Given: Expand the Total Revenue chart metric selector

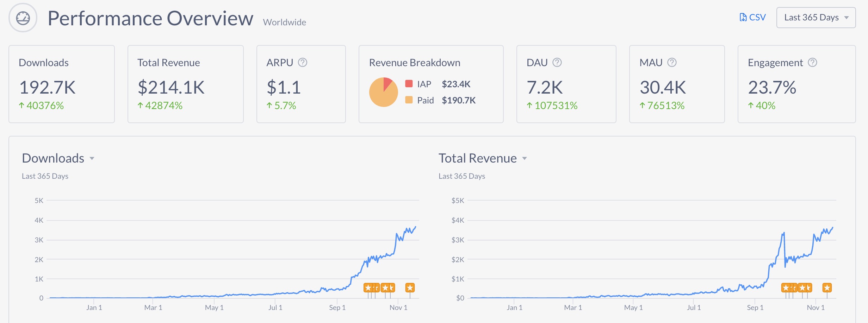Looking at the screenshot, I should [525, 158].
